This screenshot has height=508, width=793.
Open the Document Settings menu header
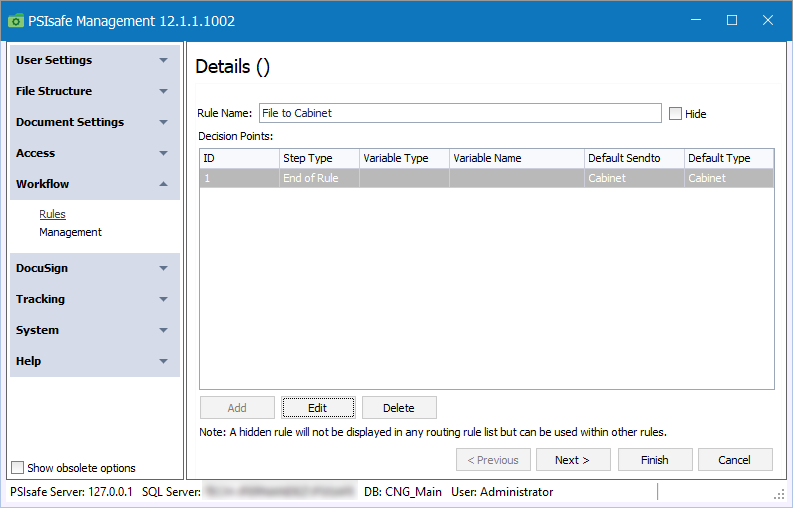pyautogui.click(x=95, y=122)
